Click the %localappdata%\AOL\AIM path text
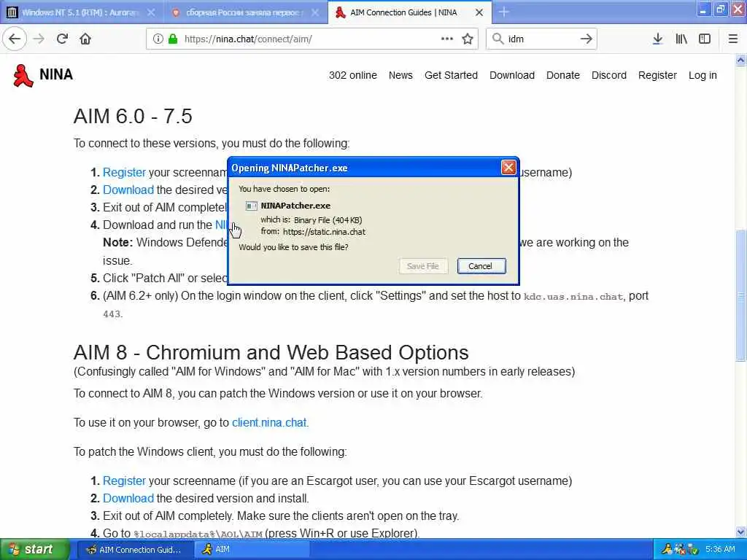Screen dimensions: 747x560 [198, 534]
